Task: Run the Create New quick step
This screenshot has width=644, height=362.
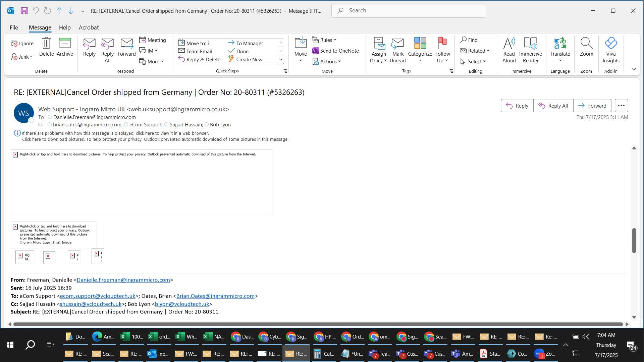Action: 245,59
